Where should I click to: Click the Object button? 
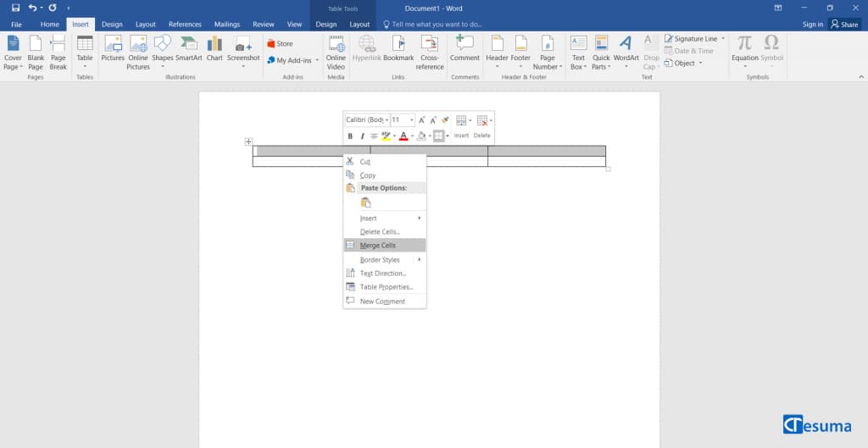click(683, 63)
